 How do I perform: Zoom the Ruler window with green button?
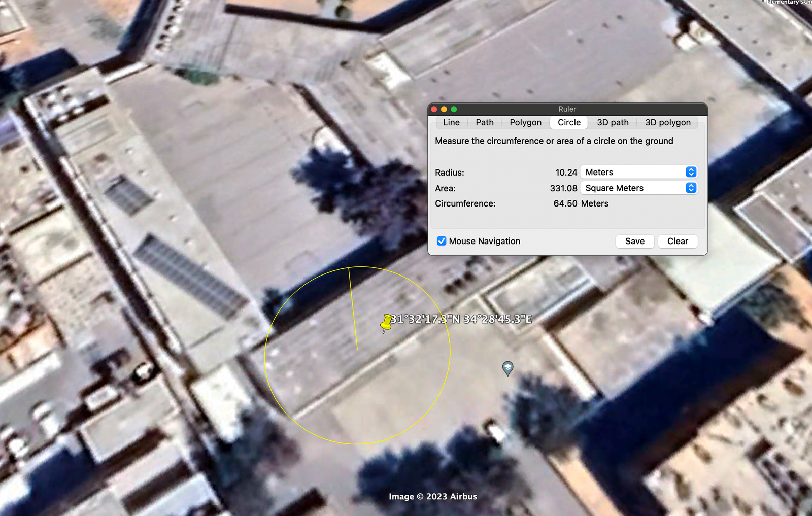click(x=454, y=109)
